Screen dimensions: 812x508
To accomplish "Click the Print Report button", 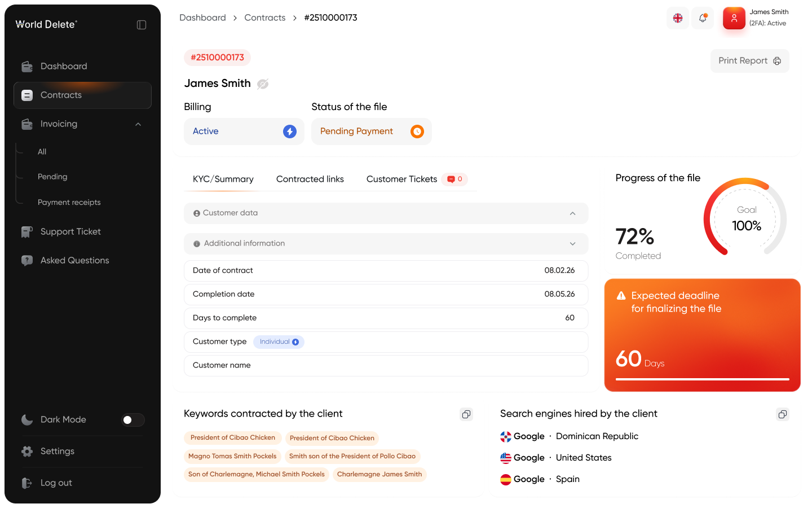I will point(749,61).
